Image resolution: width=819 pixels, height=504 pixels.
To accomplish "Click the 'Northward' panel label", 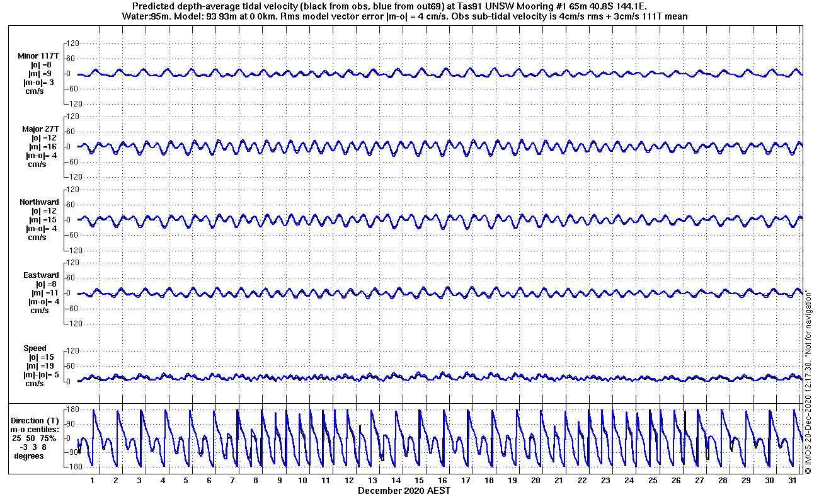I will point(40,202).
